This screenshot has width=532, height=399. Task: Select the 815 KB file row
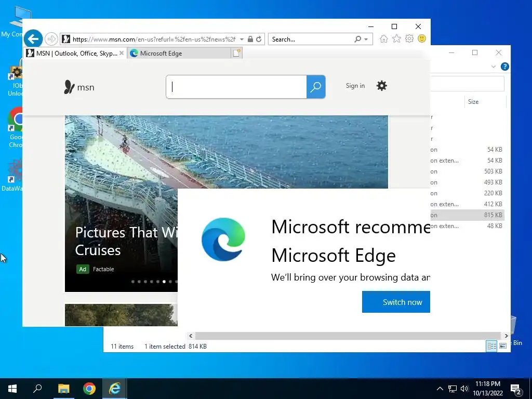(467, 215)
